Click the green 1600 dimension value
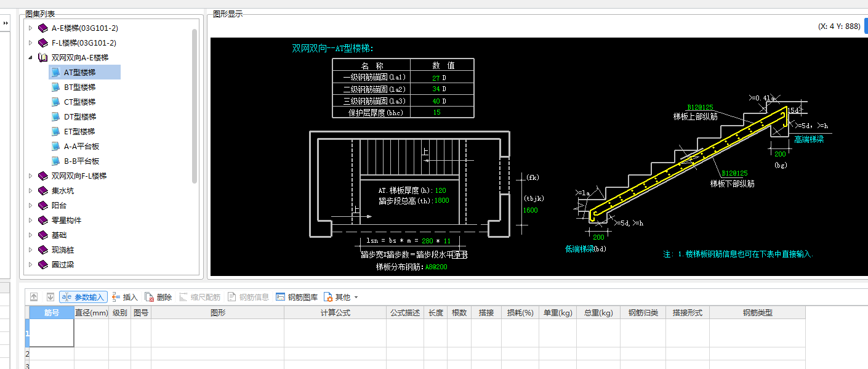 point(530,210)
